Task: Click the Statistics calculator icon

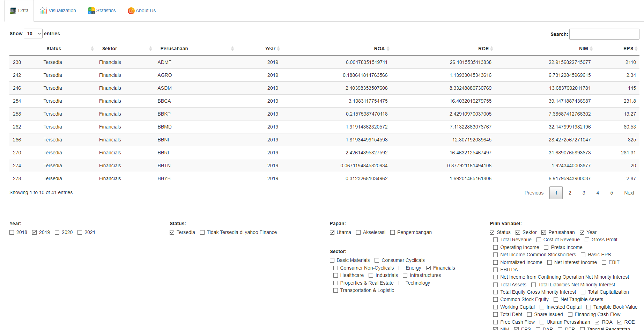Action: tap(91, 11)
